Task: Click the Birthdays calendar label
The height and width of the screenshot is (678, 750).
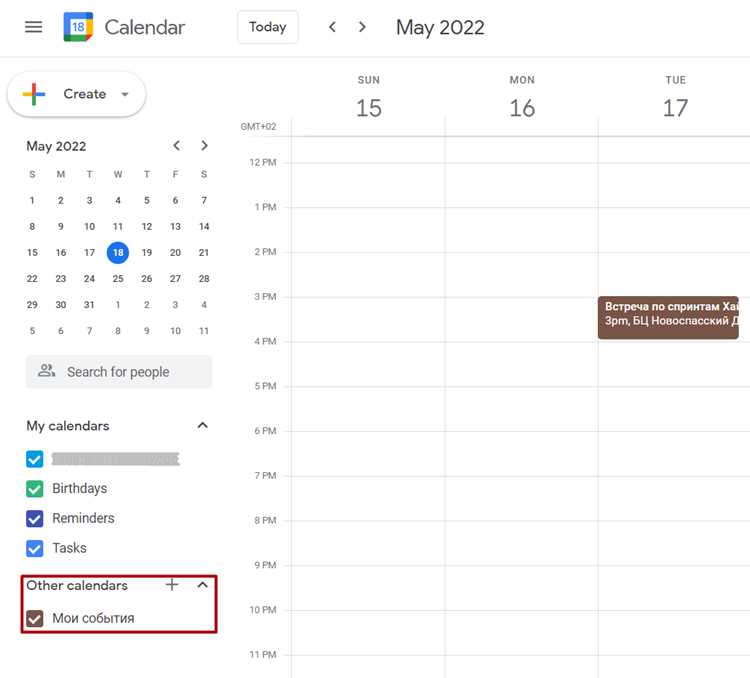Action: tap(79, 489)
